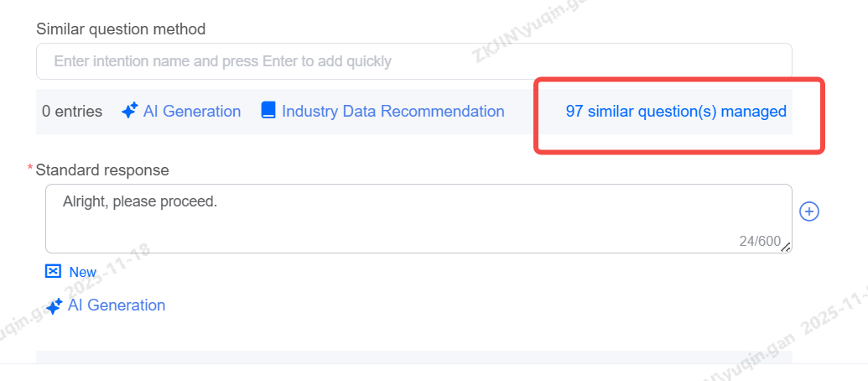The image size is (868, 381).
Task: Click the resize handle of the response textarea
Action: [x=786, y=247]
